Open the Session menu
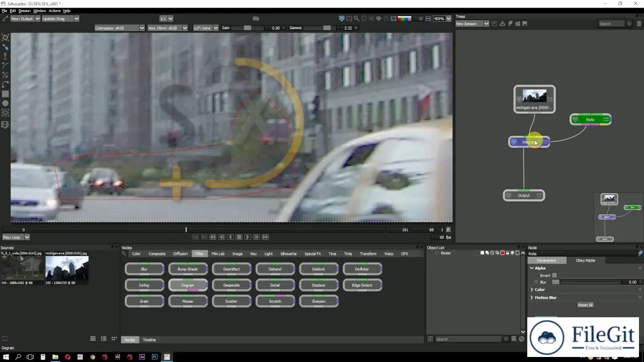This screenshot has width=644, height=362. (x=25, y=11)
